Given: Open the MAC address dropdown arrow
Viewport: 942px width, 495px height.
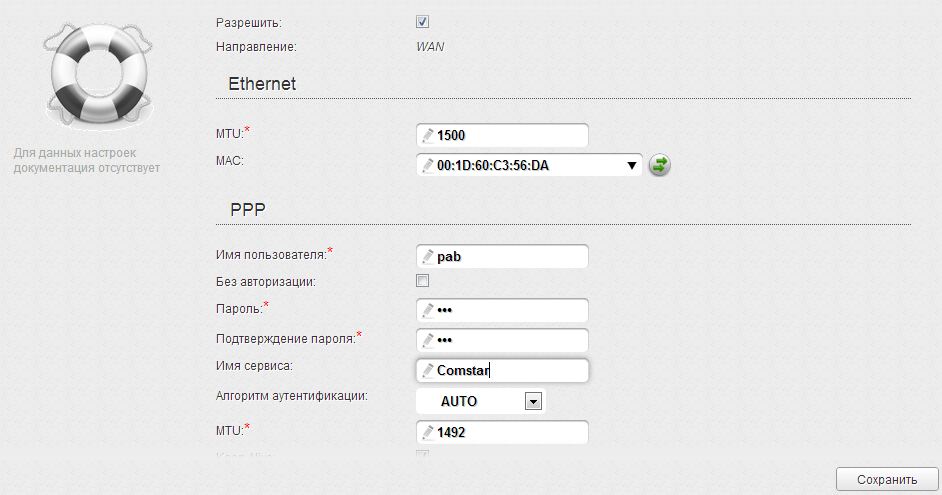Looking at the screenshot, I should pos(632,166).
